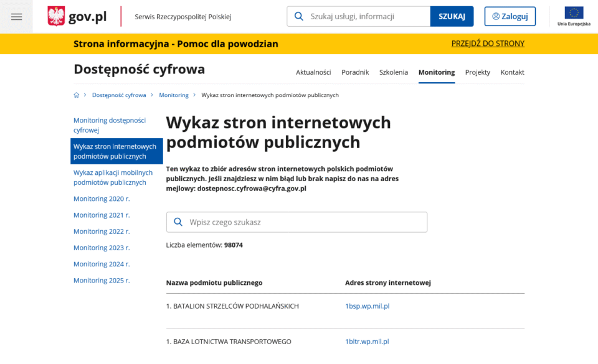
Task: Go to the Szkolenia tab
Action: pyautogui.click(x=394, y=72)
